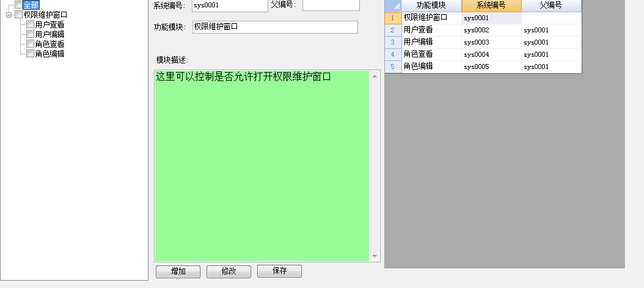The image size is (644, 288).
Task: Select 用户编辑 label in tree
Action: click(49, 34)
